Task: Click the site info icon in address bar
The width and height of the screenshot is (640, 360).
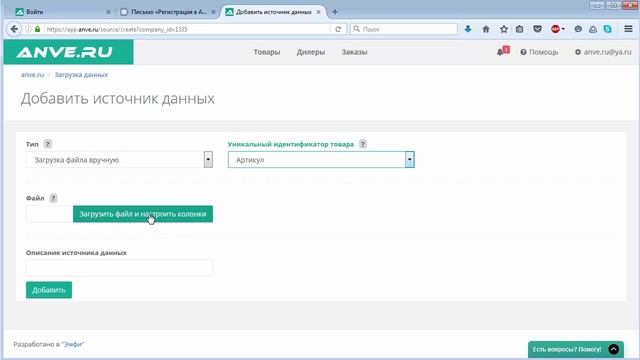Action: 28,29
